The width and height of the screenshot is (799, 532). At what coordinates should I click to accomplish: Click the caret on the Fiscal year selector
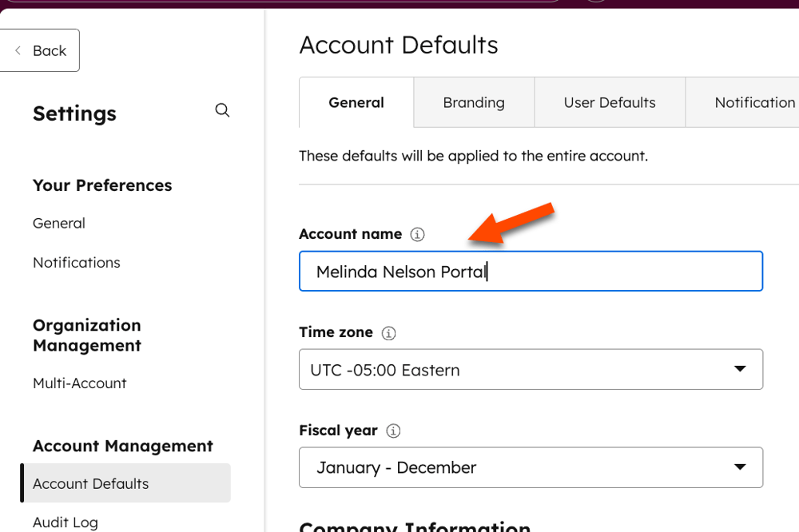[x=741, y=467]
